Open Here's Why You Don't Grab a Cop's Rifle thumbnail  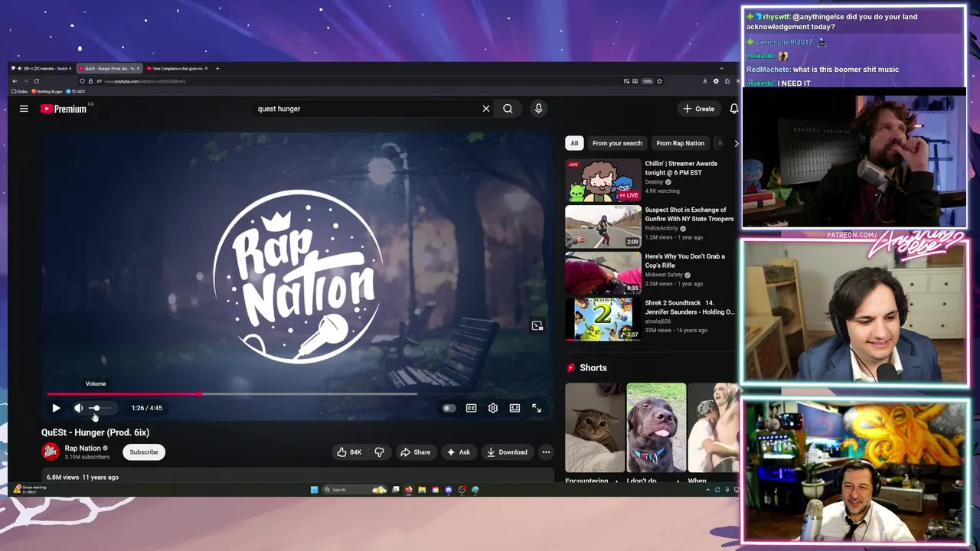[x=603, y=273]
